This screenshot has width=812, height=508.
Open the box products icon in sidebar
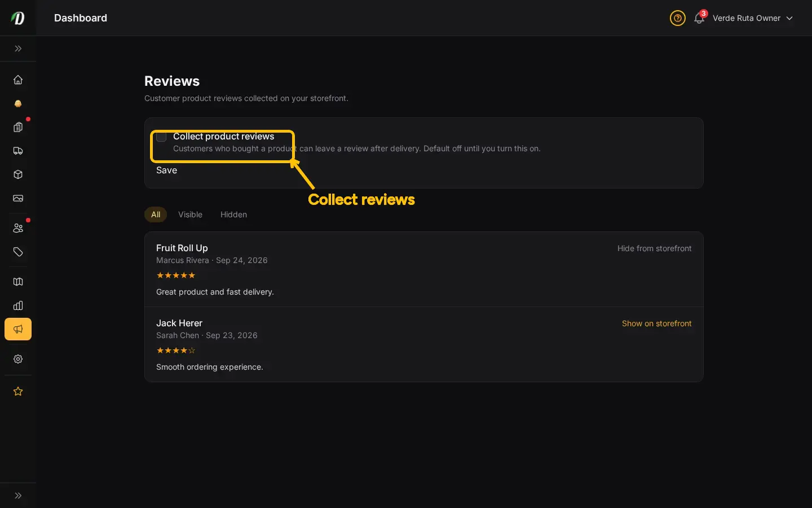point(18,174)
